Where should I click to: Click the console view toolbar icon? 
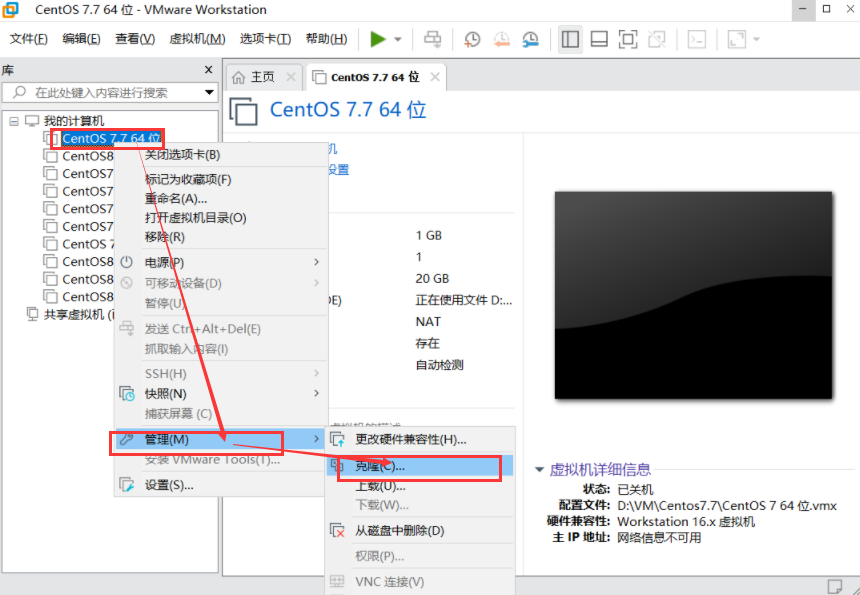coord(697,39)
